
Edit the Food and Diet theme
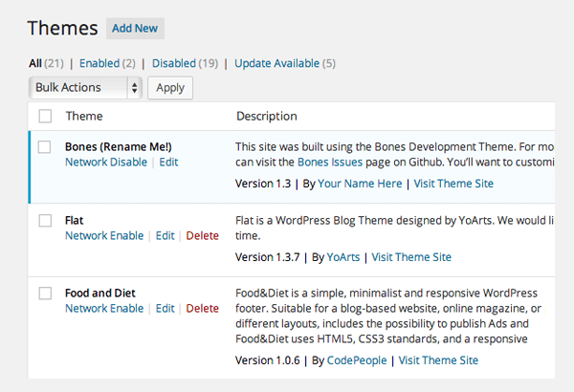click(166, 309)
